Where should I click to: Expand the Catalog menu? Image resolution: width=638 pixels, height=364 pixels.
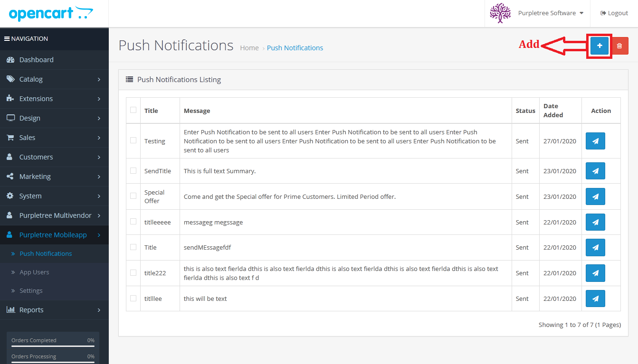tap(54, 79)
